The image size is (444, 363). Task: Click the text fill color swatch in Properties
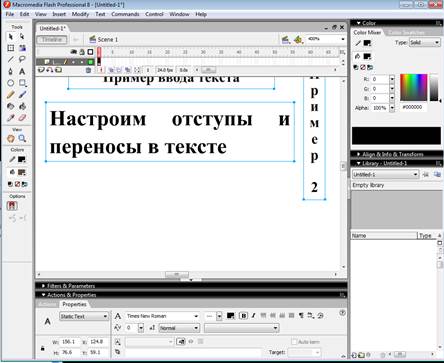point(230,316)
